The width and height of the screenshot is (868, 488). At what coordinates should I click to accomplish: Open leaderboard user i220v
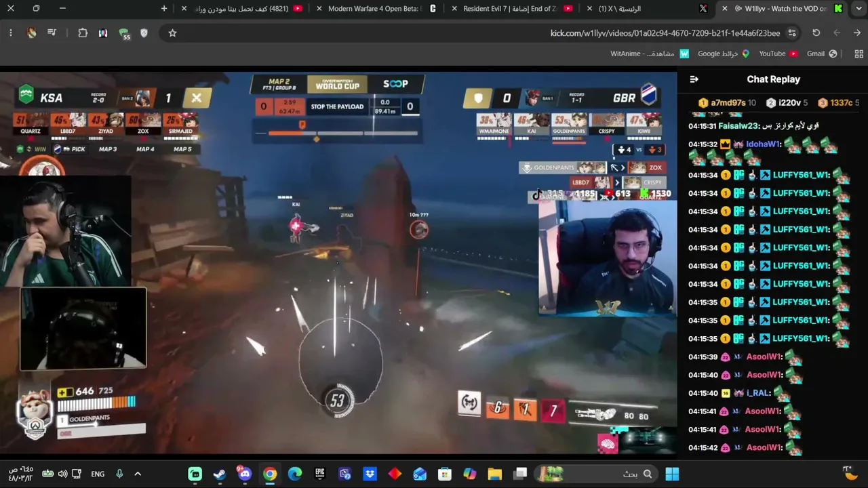pyautogui.click(x=787, y=103)
